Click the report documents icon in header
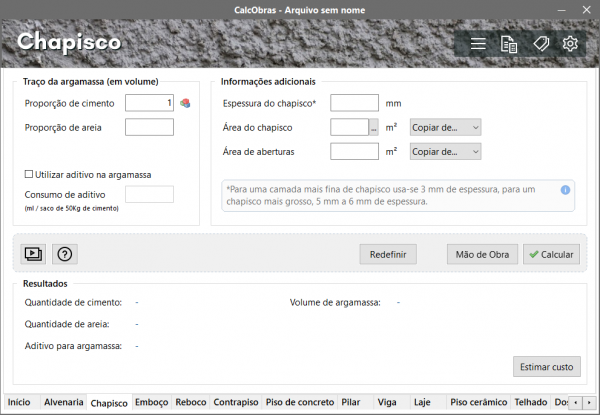Image resolution: width=600 pixels, height=415 pixels. click(x=509, y=44)
